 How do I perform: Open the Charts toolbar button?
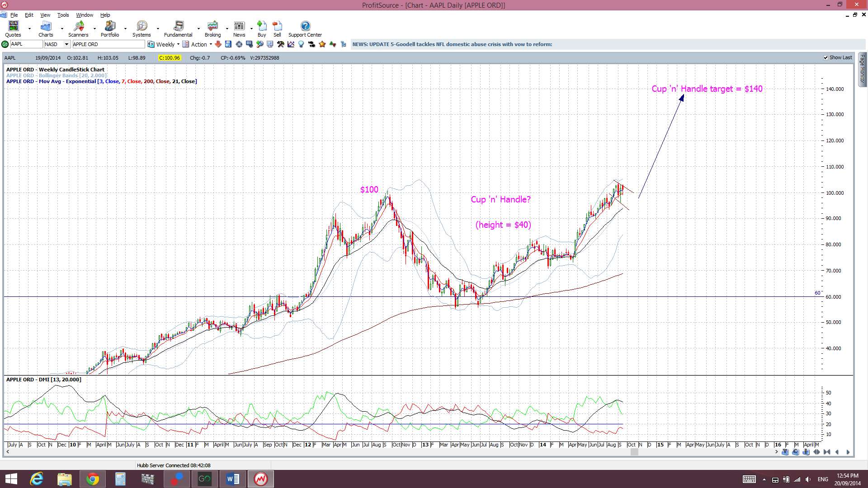tap(46, 29)
